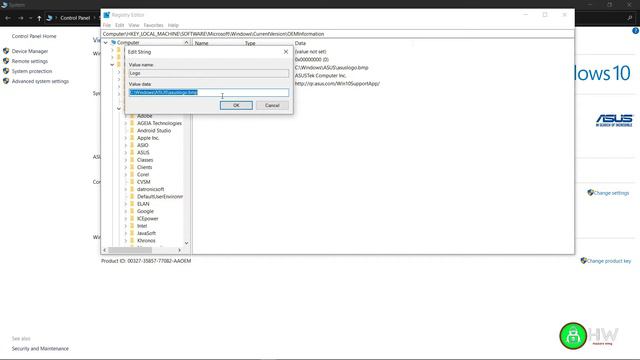The height and width of the screenshot is (360, 640).
Task: Open the Edit menu in Registry Editor
Action: pos(120,25)
